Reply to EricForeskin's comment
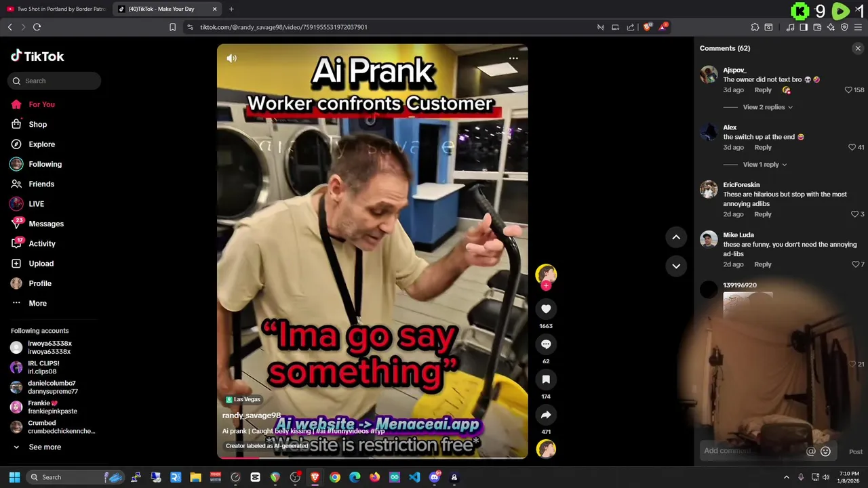This screenshot has width=868, height=488. click(763, 214)
